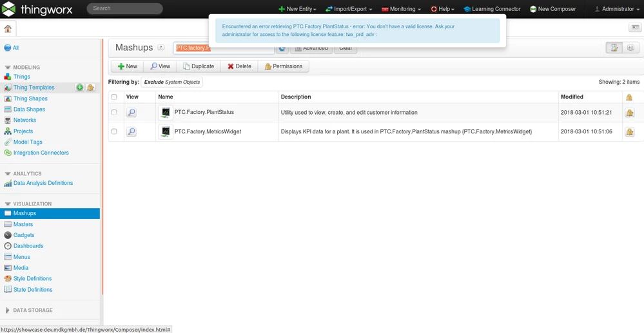Open the Things section icon
Viewport: 644px width, 333px height.
(7, 77)
